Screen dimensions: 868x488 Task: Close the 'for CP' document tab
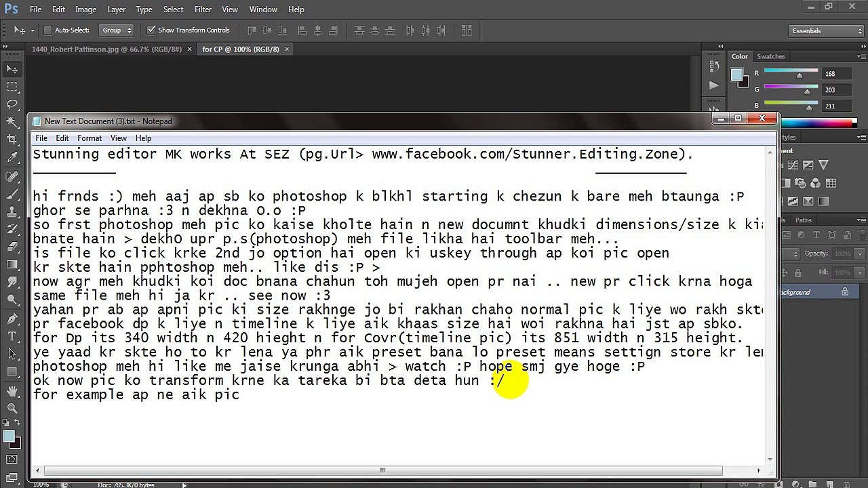287,49
